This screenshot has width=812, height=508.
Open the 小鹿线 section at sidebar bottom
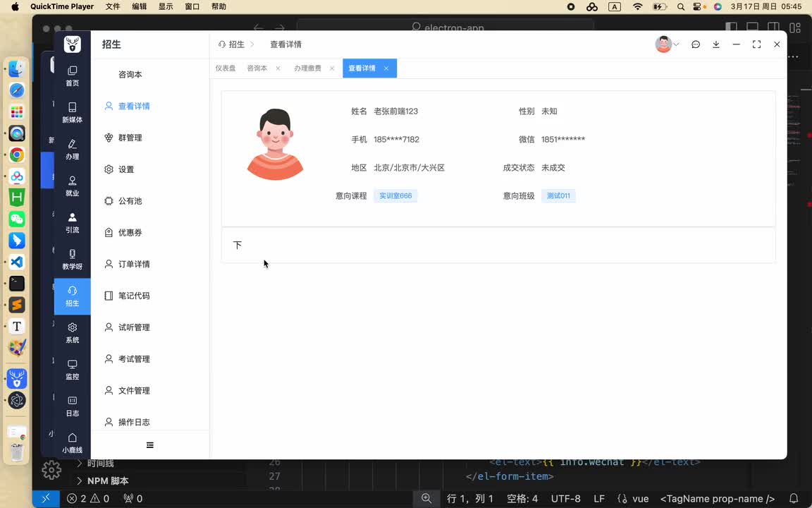[x=72, y=443]
